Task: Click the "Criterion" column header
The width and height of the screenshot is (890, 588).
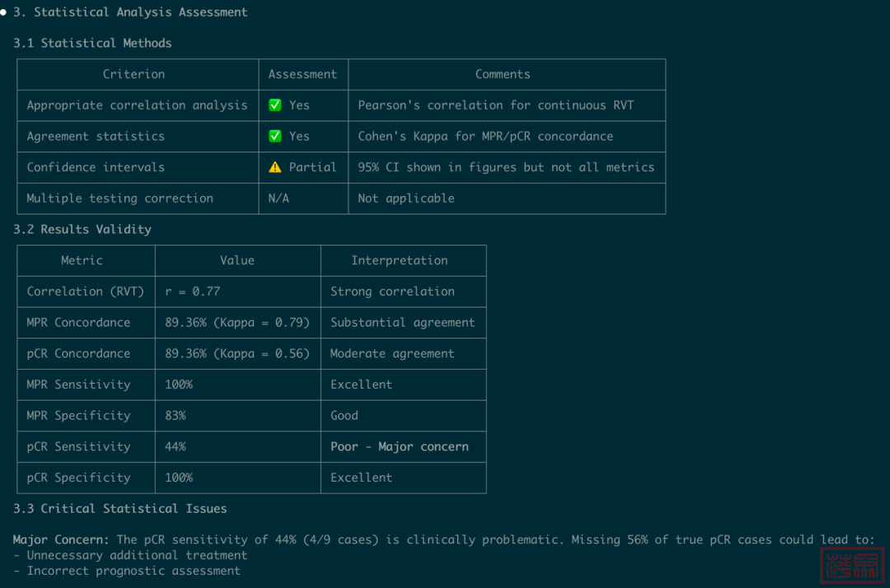Action: (133, 74)
